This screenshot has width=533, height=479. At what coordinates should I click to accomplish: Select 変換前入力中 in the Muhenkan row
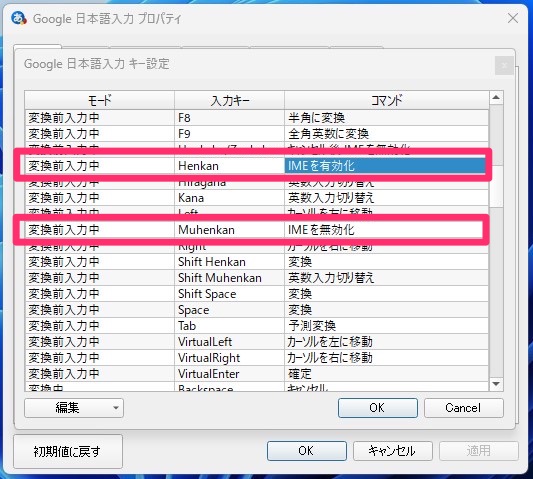(x=100, y=230)
